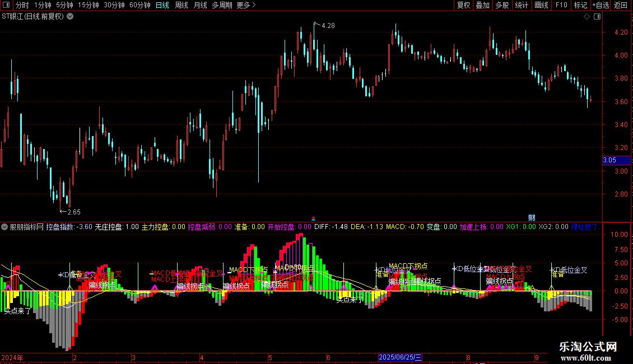Click the 标记 mark button
Screen dimensions: 633x364
coord(580,5)
